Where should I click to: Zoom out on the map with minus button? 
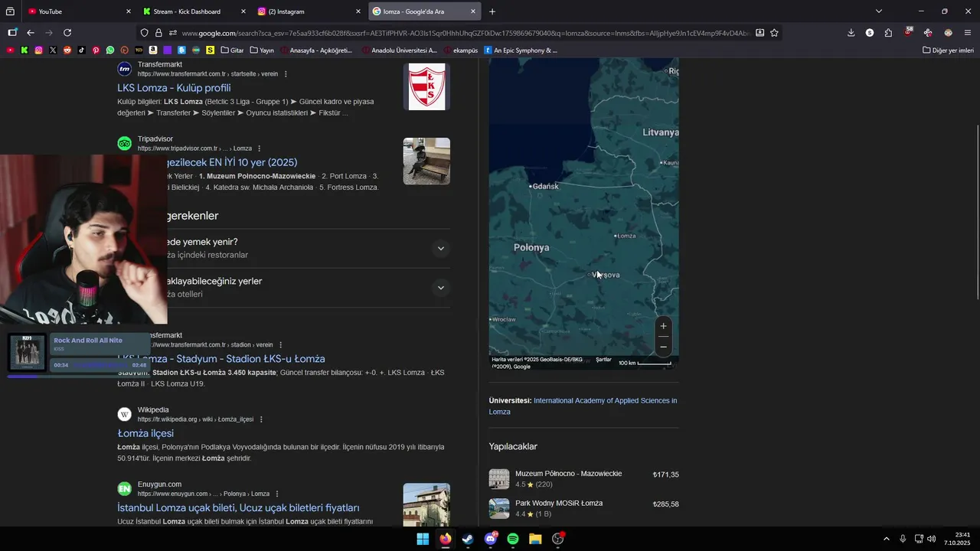[x=663, y=347]
